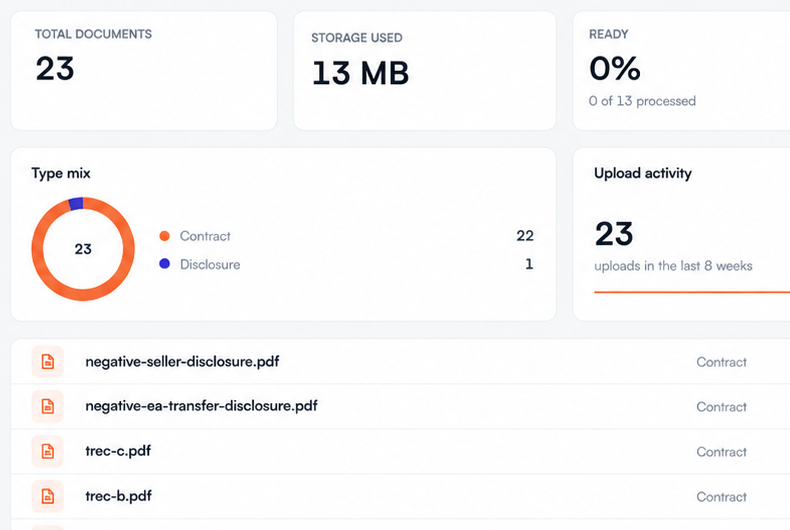Open the trec-c.pdf document
The image size is (790, 530).
tap(118, 451)
